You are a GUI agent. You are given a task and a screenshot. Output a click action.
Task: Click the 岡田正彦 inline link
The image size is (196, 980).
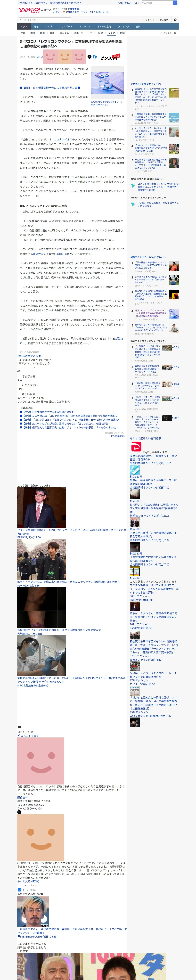tap(62, 254)
